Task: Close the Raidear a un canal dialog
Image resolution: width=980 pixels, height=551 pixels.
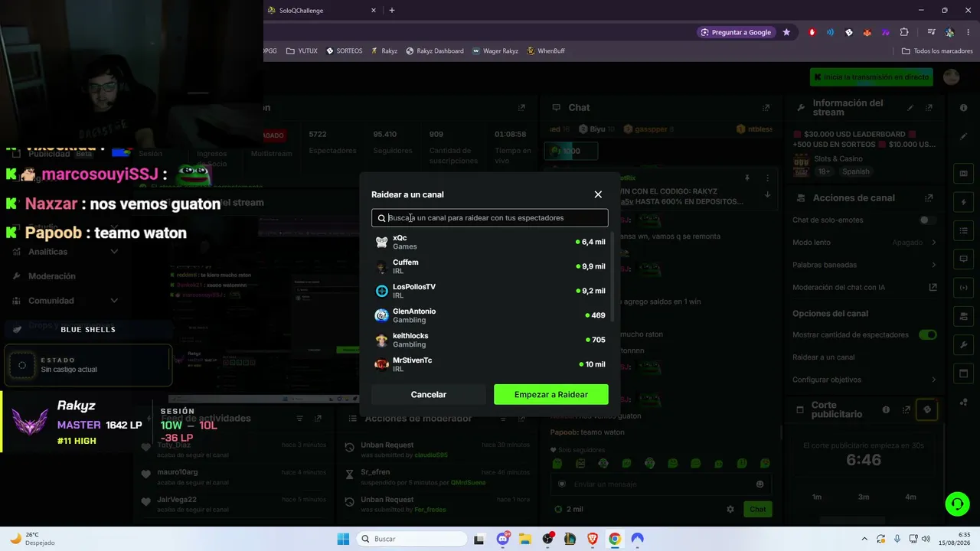Action: pyautogui.click(x=598, y=194)
